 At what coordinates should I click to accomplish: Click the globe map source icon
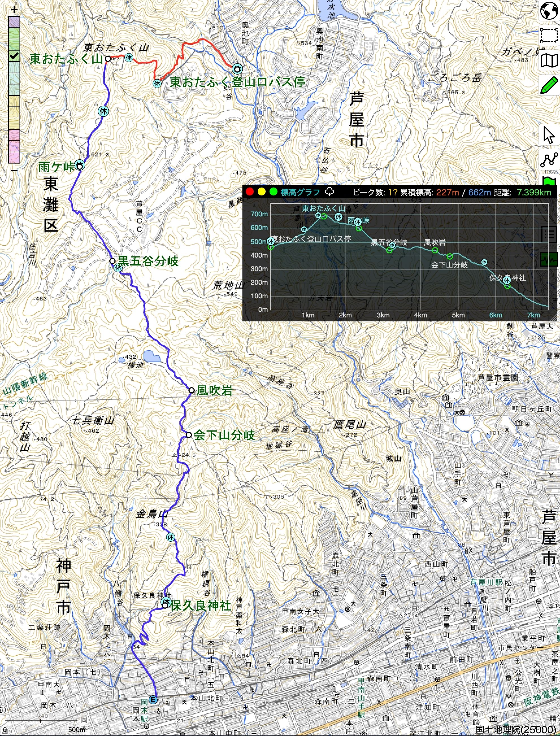tap(549, 11)
